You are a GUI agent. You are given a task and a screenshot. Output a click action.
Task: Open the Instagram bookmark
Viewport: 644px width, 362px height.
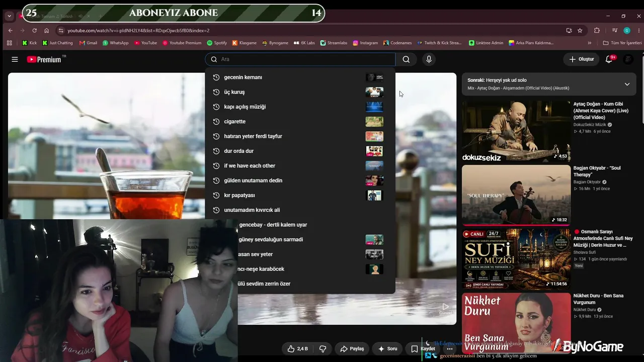365,43
